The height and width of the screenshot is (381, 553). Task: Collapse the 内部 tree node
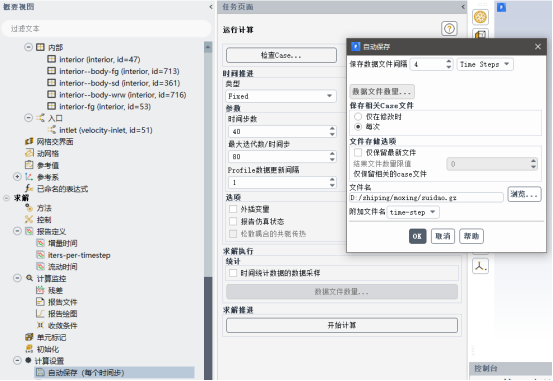coord(28,47)
